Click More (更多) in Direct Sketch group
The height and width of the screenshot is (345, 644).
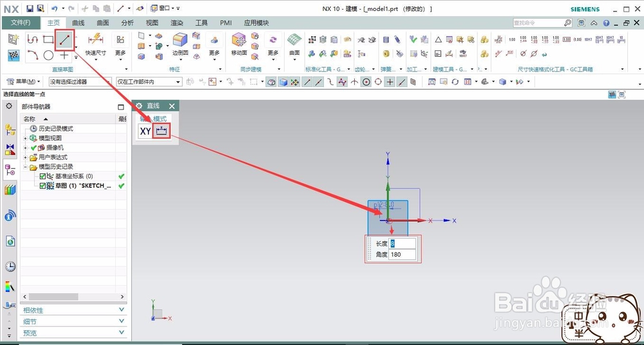click(x=120, y=45)
